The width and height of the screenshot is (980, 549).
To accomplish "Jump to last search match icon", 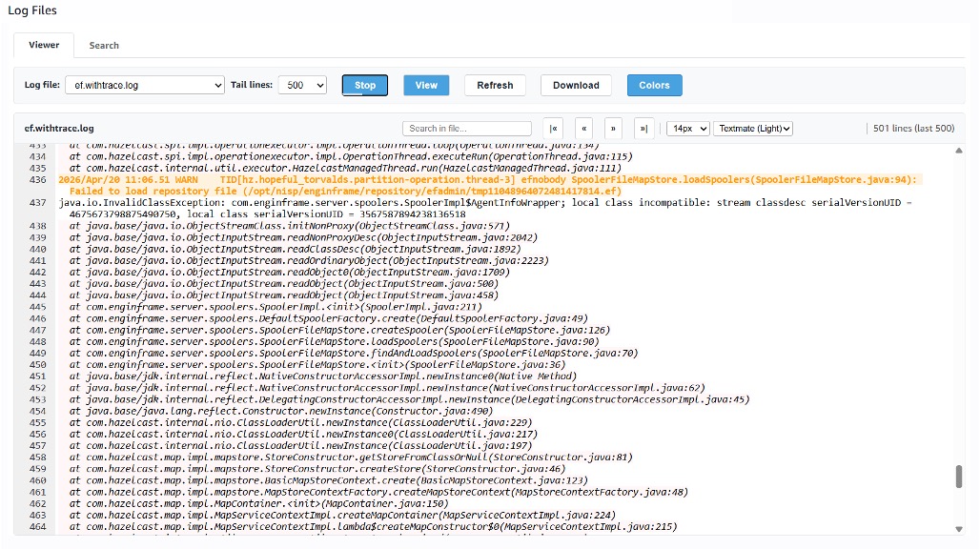I will 643,129.
